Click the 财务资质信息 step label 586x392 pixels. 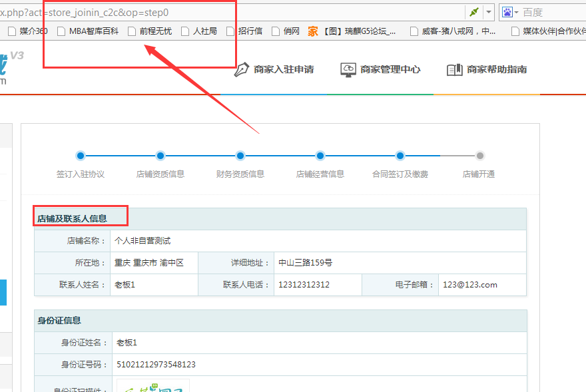pos(240,174)
